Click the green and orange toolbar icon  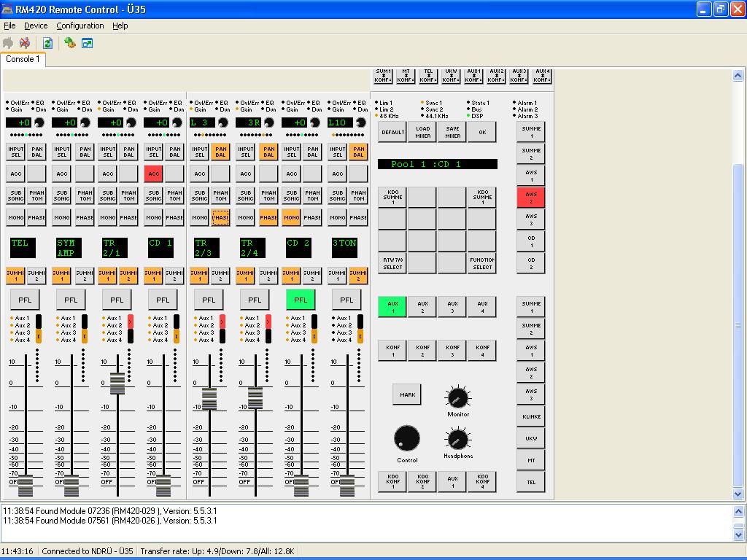tap(70, 43)
